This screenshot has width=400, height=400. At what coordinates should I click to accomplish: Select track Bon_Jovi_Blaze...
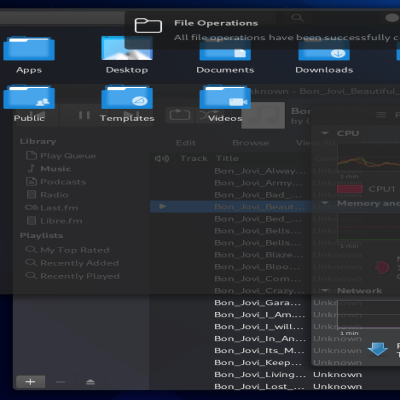pyautogui.click(x=259, y=255)
